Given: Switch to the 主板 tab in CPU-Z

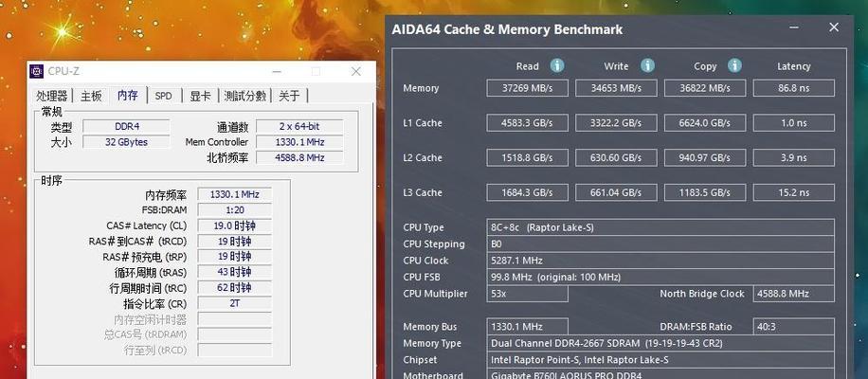Looking at the screenshot, I should tap(91, 96).
